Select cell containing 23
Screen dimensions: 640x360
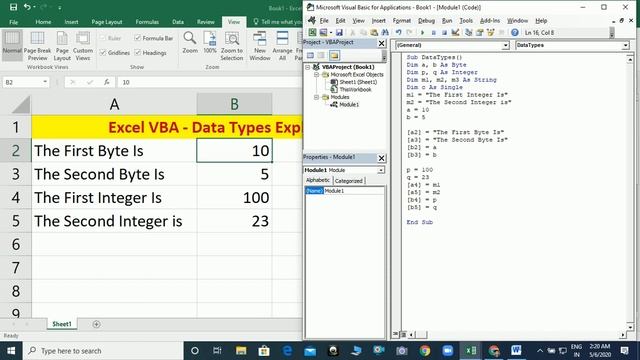[234, 221]
